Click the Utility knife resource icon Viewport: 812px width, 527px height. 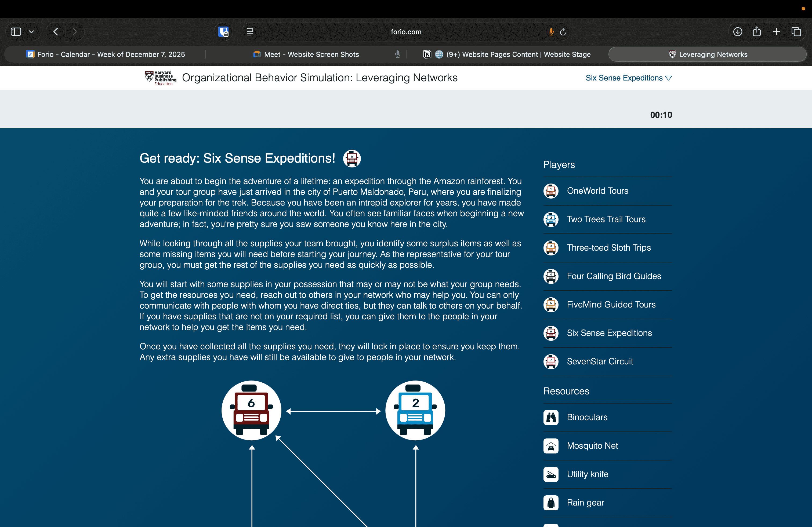tap(551, 474)
